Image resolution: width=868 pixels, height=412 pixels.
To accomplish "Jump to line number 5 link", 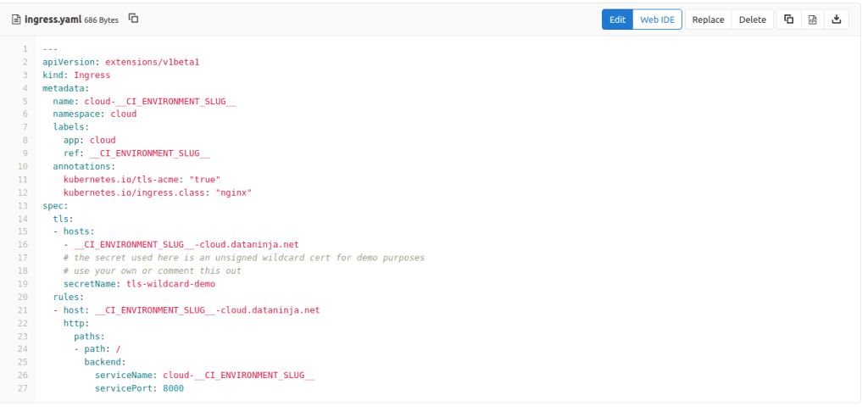I will click(x=25, y=101).
